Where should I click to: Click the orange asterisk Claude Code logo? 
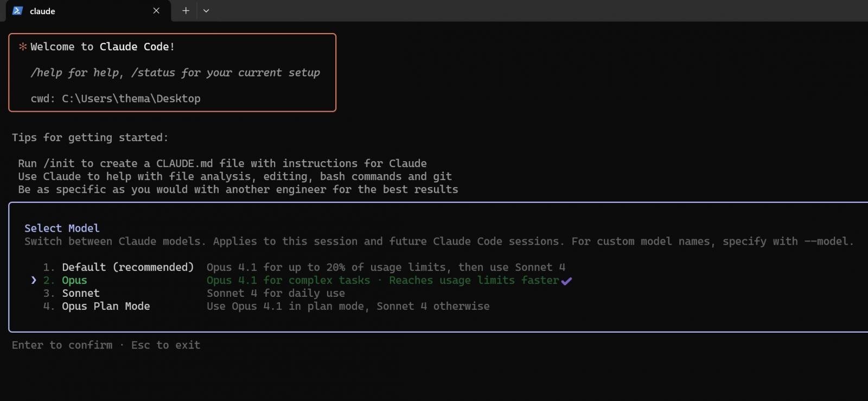(23, 47)
